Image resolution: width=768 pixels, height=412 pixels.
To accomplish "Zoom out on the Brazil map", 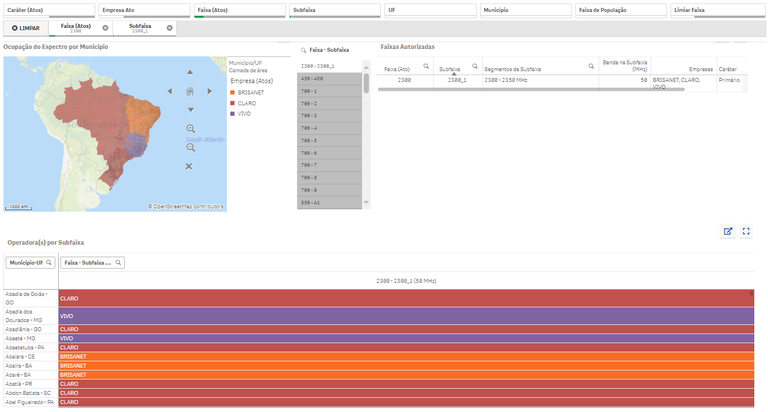I will tap(190, 147).
